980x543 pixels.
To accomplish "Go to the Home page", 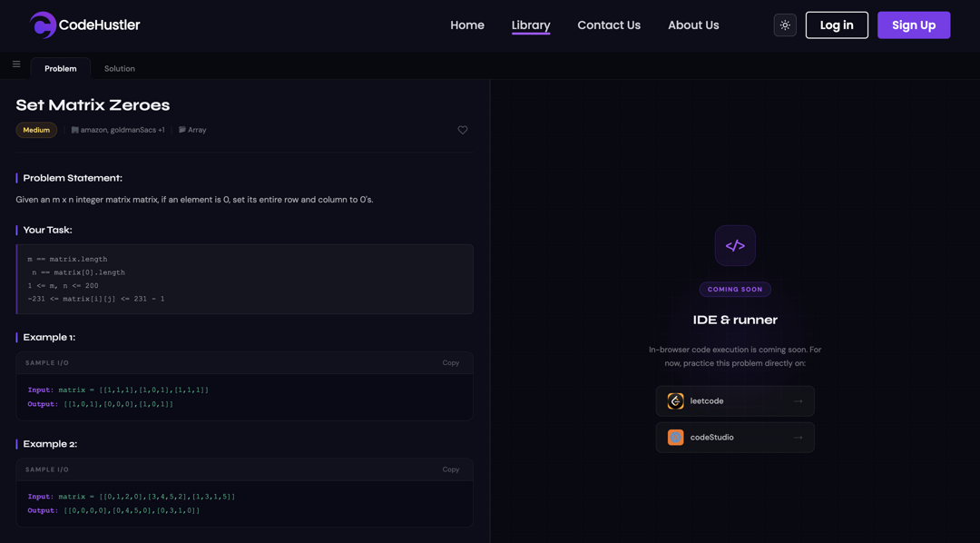I will (467, 25).
